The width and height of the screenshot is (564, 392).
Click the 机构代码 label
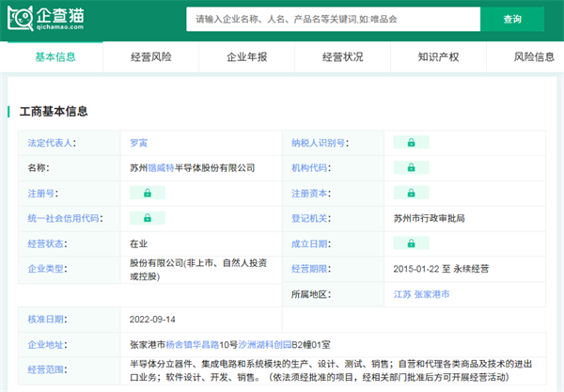point(311,168)
